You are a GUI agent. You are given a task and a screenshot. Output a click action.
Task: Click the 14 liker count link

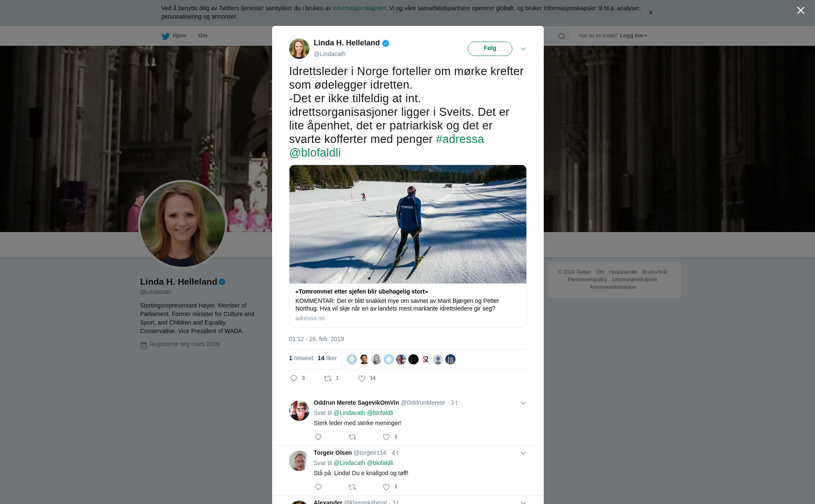(x=327, y=358)
